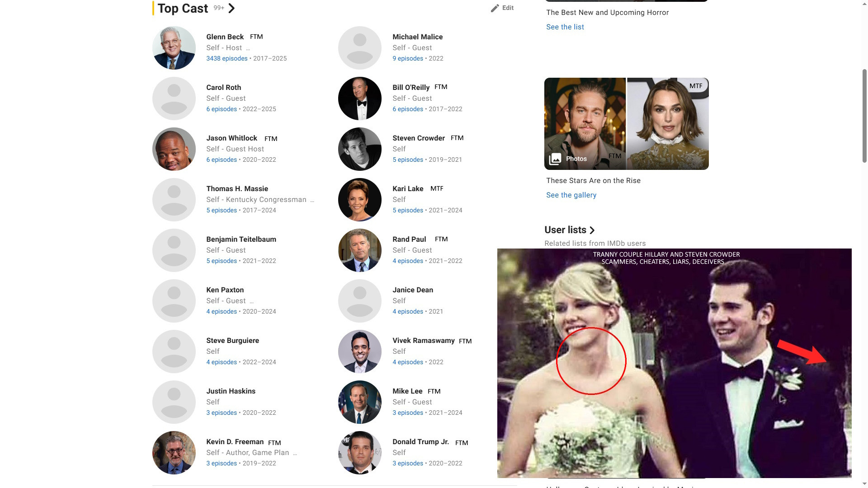Open 3438 episodes link
Screen dimensions: 868x488
227,59
